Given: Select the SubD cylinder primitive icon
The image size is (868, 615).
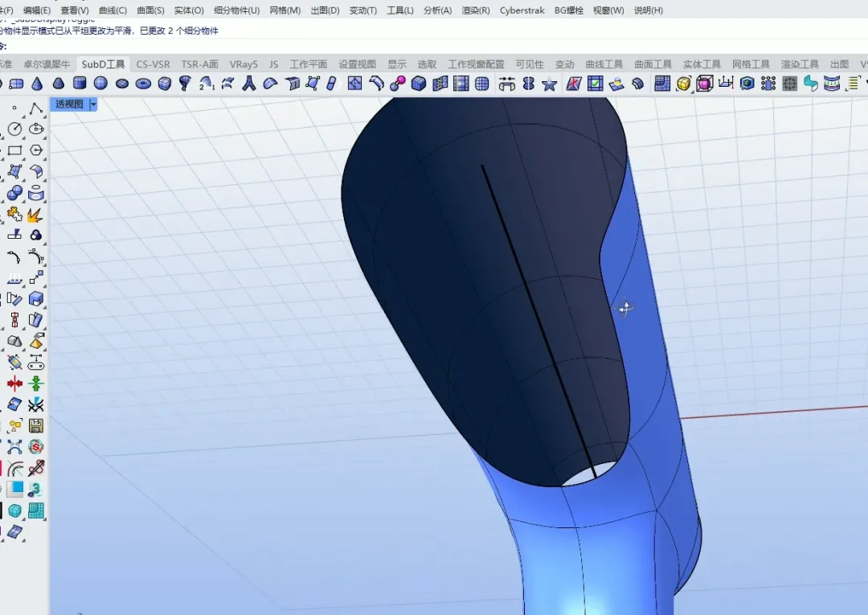Looking at the screenshot, I should (x=80, y=84).
